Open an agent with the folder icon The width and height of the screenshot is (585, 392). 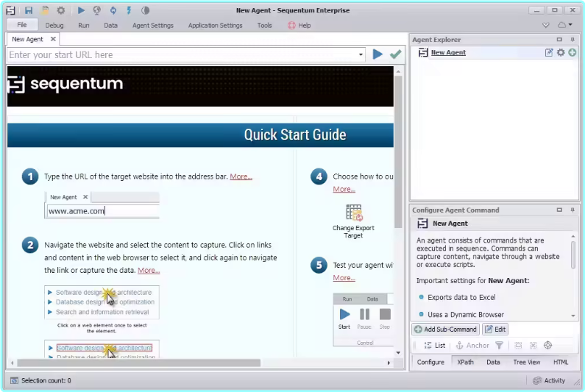click(45, 10)
